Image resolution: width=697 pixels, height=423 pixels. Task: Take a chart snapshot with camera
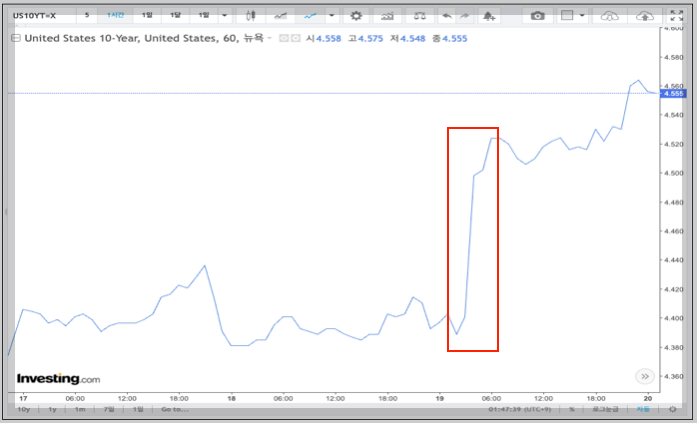click(537, 16)
